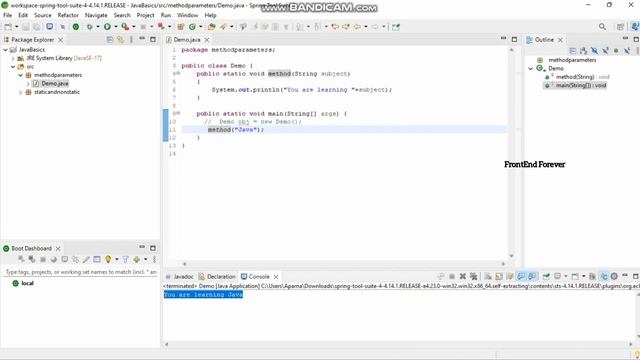
Task: Click Remove All Terminated Launches icon
Action: click(473, 276)
